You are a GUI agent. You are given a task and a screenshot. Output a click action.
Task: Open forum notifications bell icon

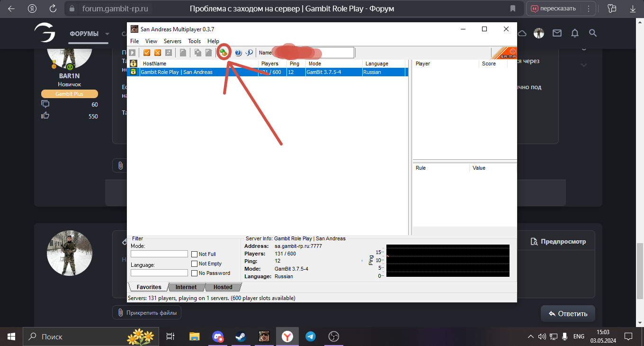pyautogui.click(x=575, y=33)
